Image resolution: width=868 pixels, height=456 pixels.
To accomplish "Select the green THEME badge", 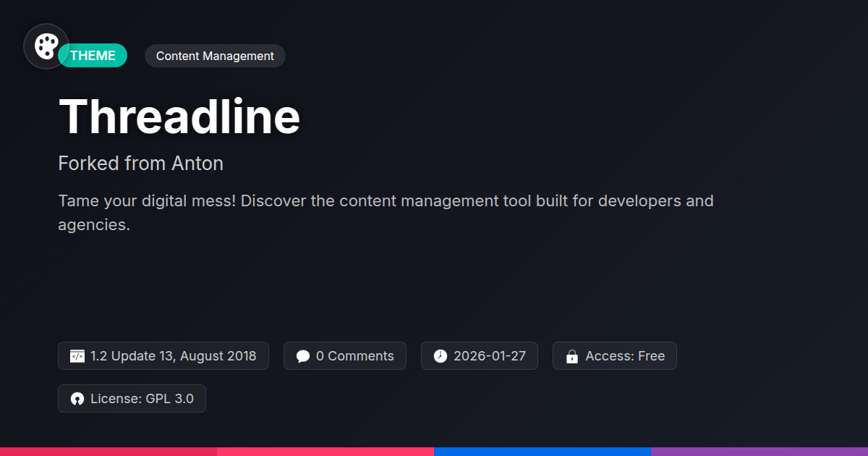I will (x=94, y=56).
